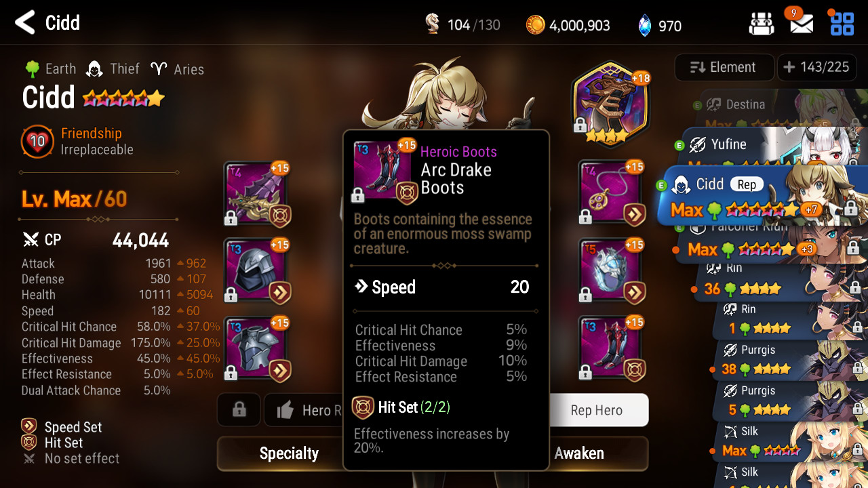
Task: Click the Rep Hero button
Action: (x=597, y=410)
